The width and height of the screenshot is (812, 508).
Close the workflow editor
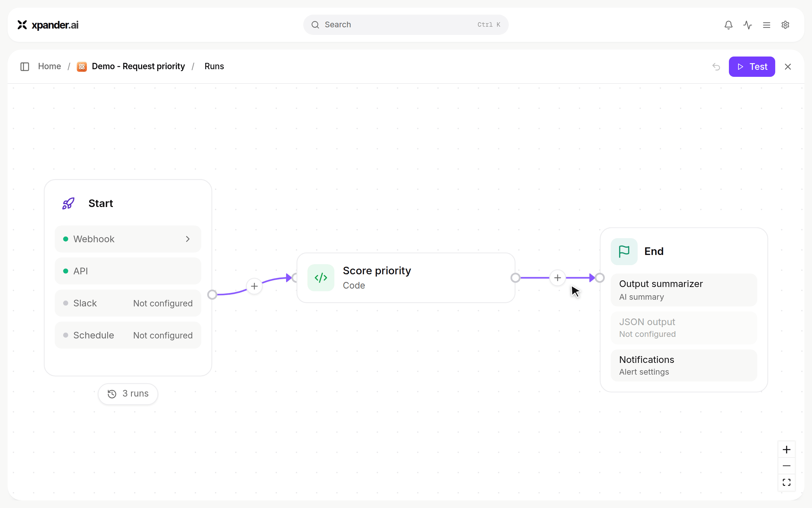[x=788, y=67]
